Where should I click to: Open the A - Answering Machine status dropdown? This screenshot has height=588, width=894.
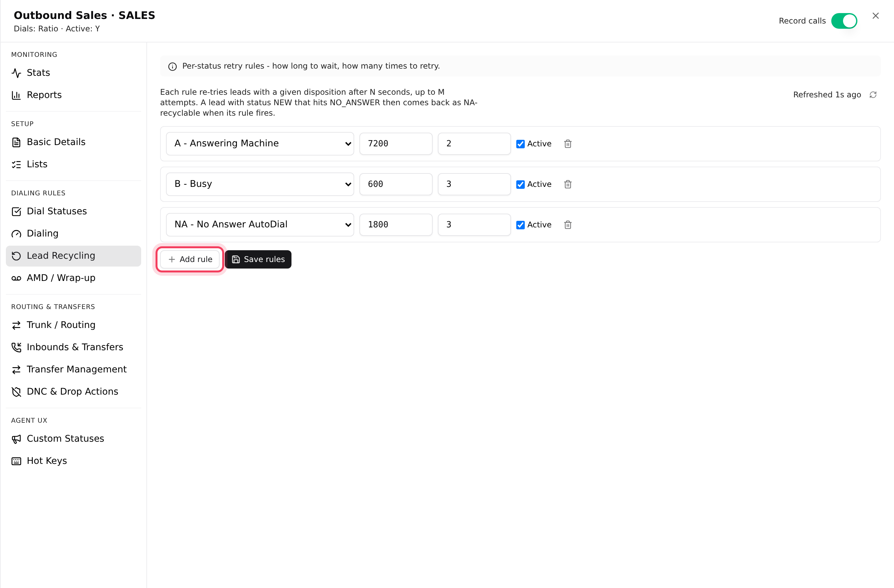point(260,143)
